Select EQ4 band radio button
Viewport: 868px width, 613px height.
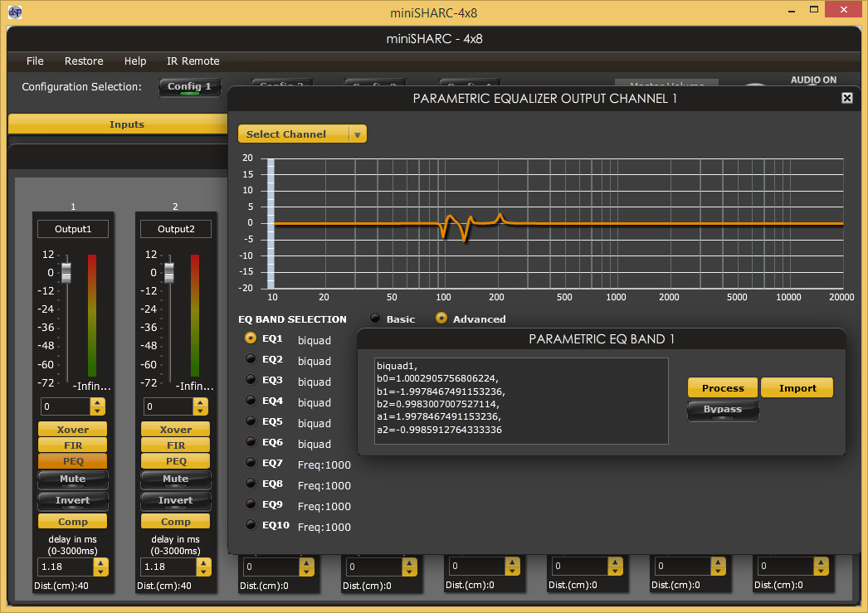pyautogui.click(x=251, y=401)
